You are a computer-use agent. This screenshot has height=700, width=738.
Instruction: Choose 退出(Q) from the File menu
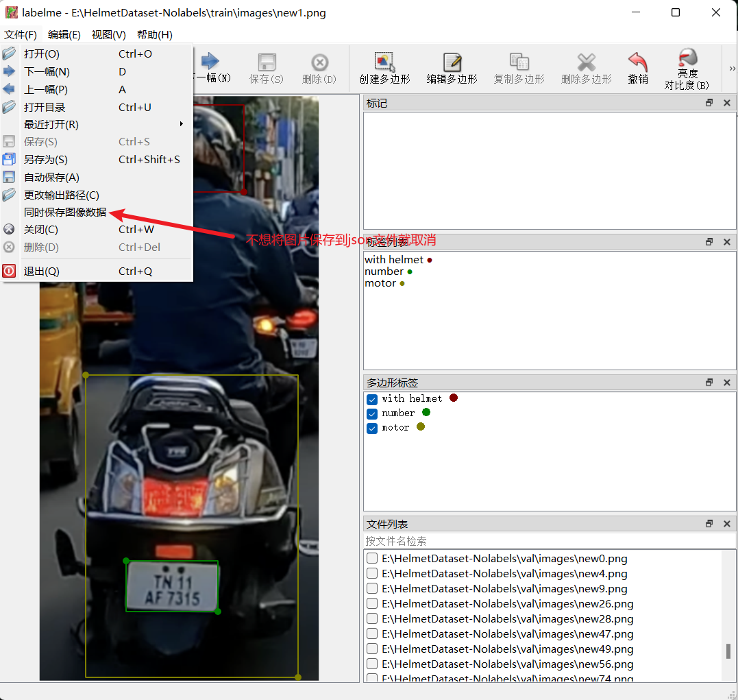(x=97, y=271)
